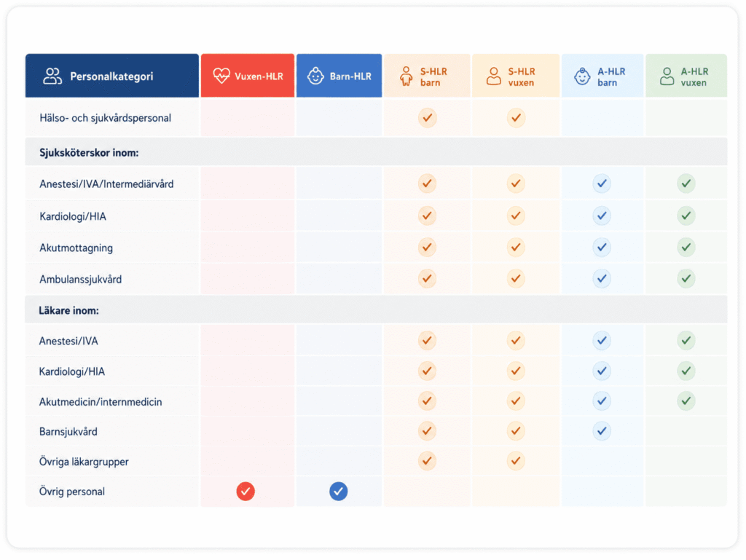Click blue Barn-HLR checkmark for Övrig personal
The width and height of the screenshot is (746, 560).
338,491
